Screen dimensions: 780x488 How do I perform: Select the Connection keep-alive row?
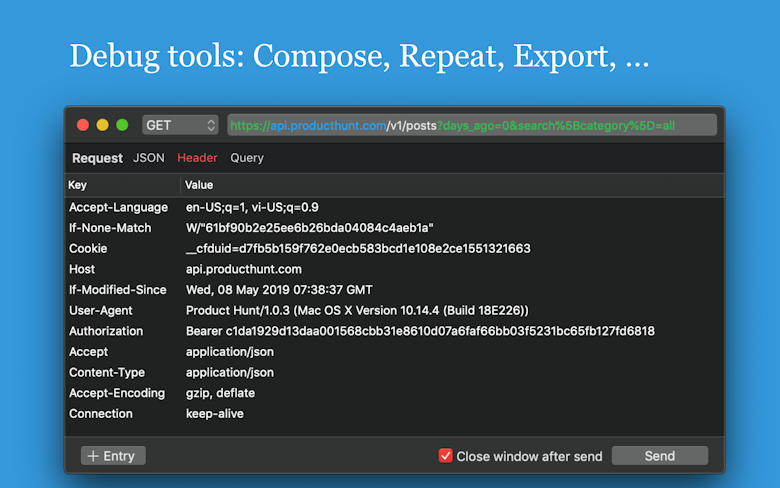[394, 414]
